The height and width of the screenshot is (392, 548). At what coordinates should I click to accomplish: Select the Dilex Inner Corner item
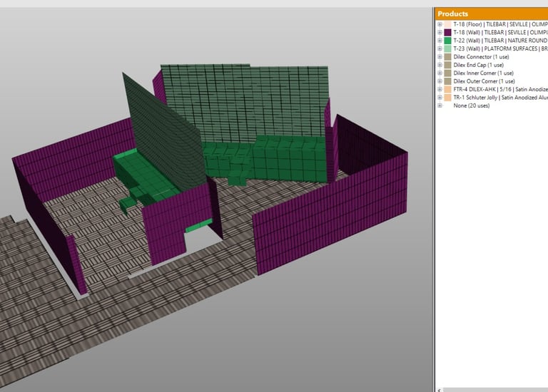click(x=483, y=73)
